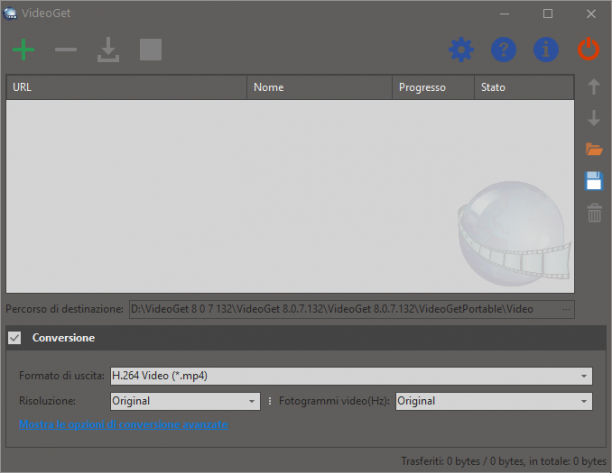Click the move down arrow icon
The height and width of the screenshot is (473, 612).
pyautogui.click(x=594, y=118)
